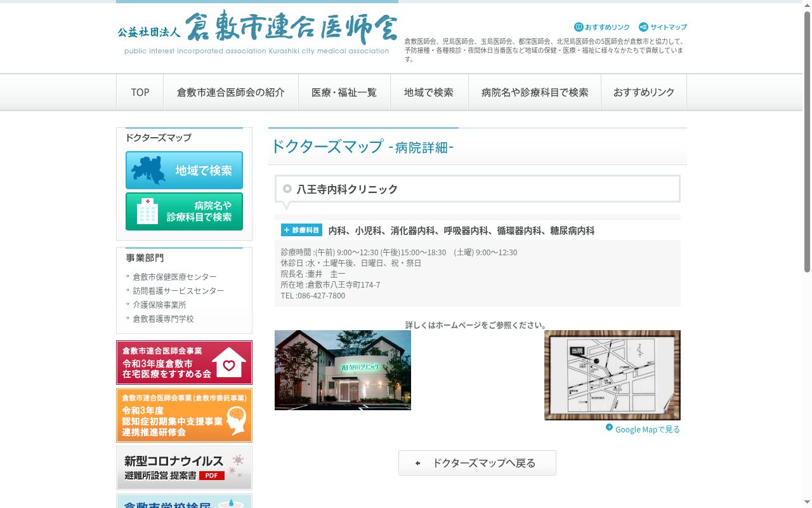Click the 倉敷市連合医師会 site logo
The image size is (812, 508).
point(257,33)
